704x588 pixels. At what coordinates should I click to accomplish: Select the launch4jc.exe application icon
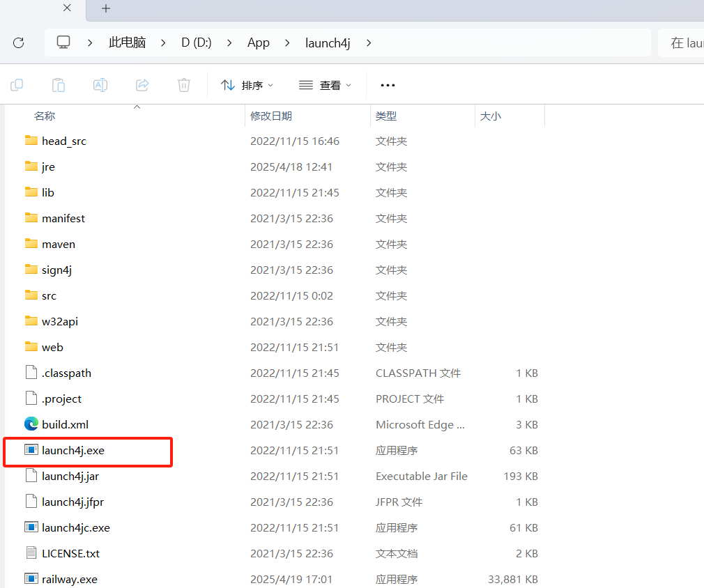(31, 527)
